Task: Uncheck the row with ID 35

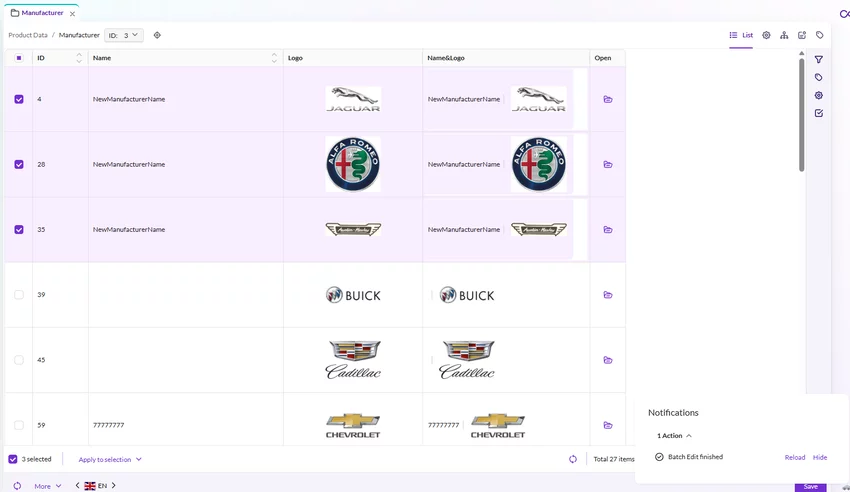Action: click(19, 230)
